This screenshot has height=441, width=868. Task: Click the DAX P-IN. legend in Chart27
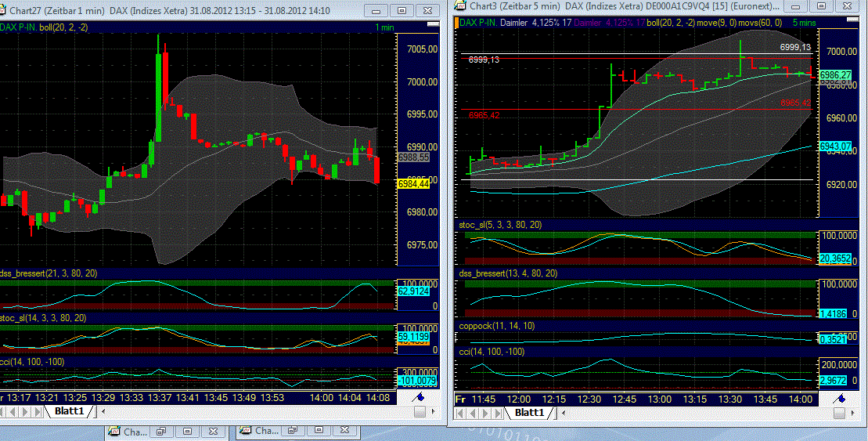click(18, 27)
